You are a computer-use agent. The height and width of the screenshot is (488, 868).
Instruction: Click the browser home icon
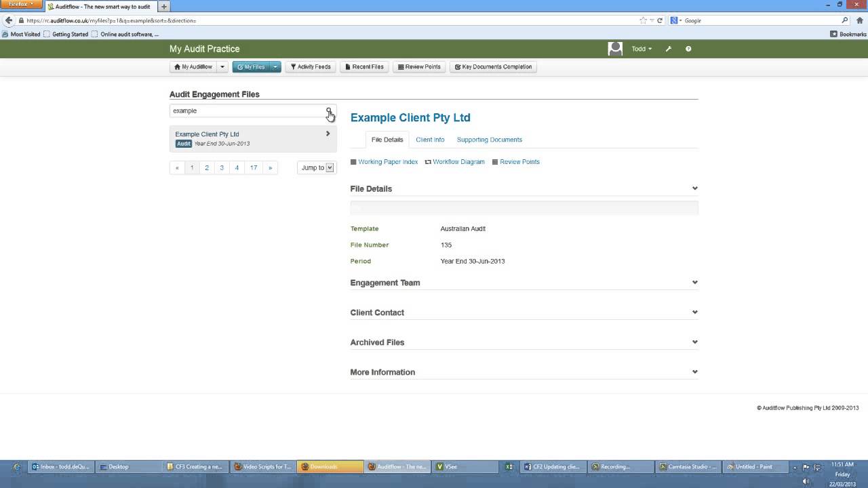click(859, 20)
